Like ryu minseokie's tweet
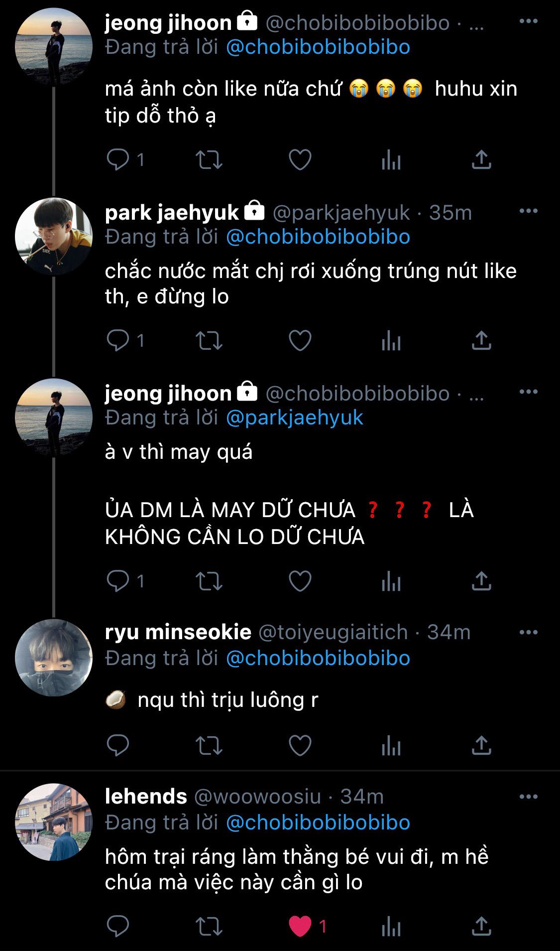This screenshot has height=951, width=560. [300, 745]
